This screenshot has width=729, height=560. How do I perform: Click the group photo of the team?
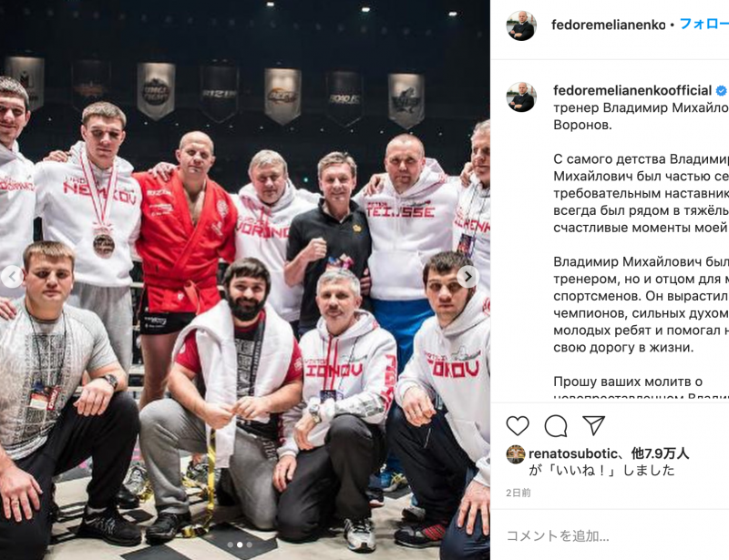[245, 280]
